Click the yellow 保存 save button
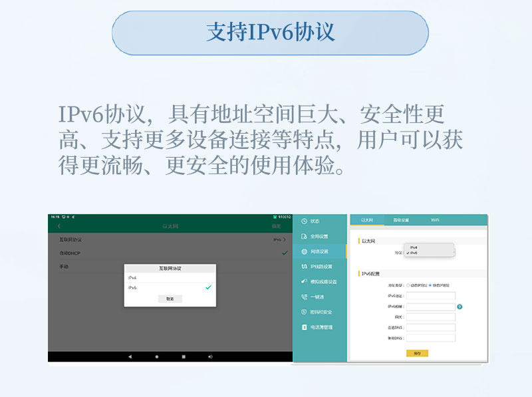 418,353
